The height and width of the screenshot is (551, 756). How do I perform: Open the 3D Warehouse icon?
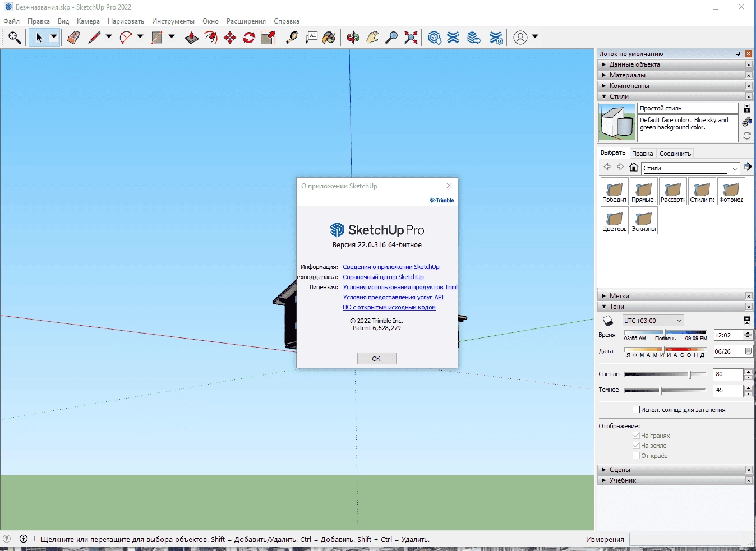pyautogui.click(x=435, y=38)
